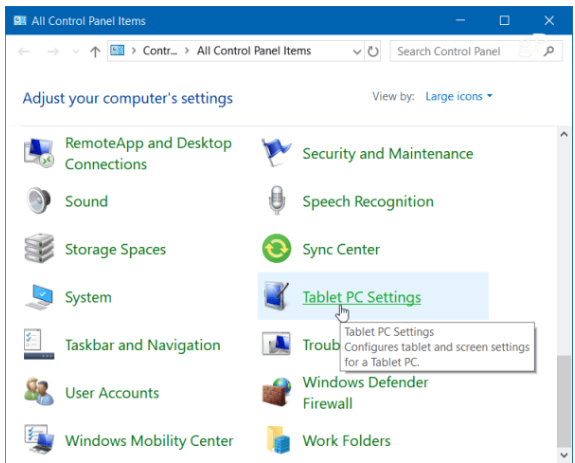
Task: Open the RemoteApp and Desktop Connections icon
Action: 39,153
